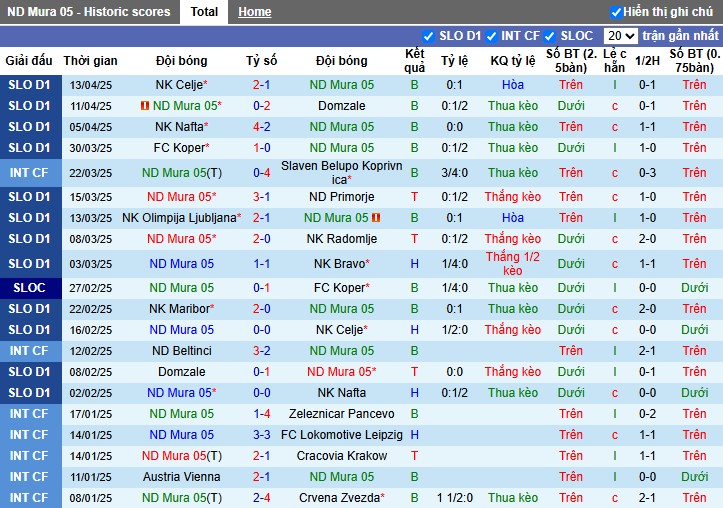Toggle the Hiển thị ghi chú checkbox
The height and width of the screenshot is (508, 723).
click(x=616, y=12)
